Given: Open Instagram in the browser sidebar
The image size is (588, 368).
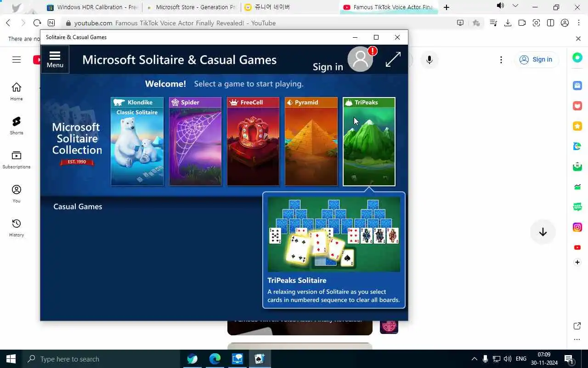Looking at the screenshot, I should click(577, 227).
